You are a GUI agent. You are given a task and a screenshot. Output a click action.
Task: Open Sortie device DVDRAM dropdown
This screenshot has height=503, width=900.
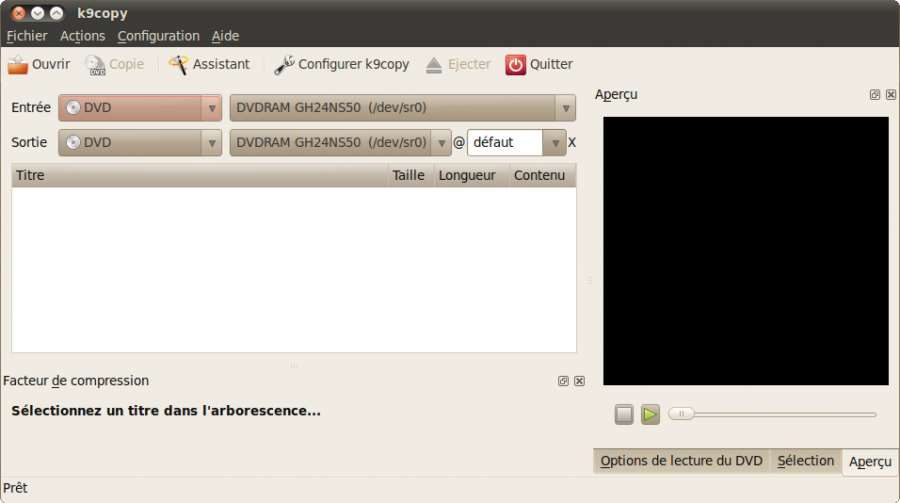[340, 142]
